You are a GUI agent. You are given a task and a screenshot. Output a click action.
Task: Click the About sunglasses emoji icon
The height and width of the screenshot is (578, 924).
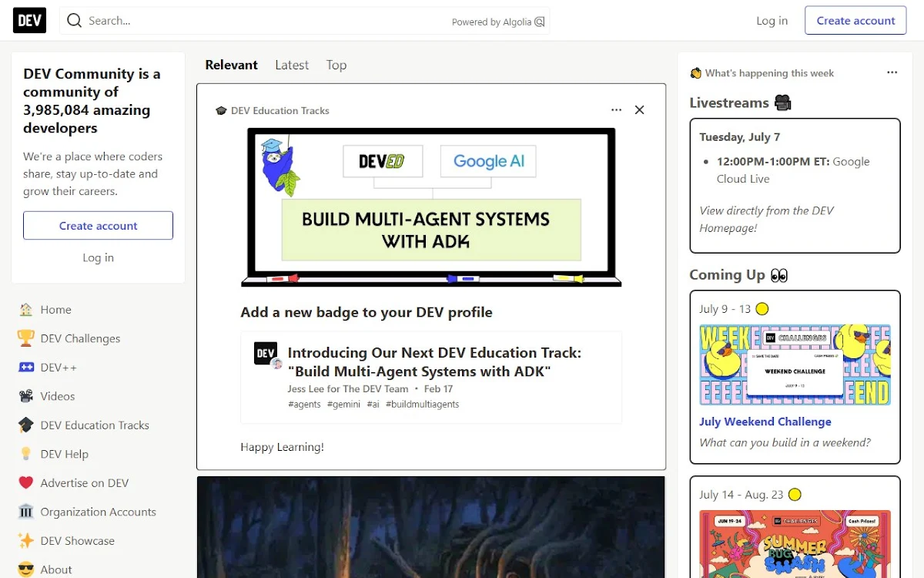point(26,570)
